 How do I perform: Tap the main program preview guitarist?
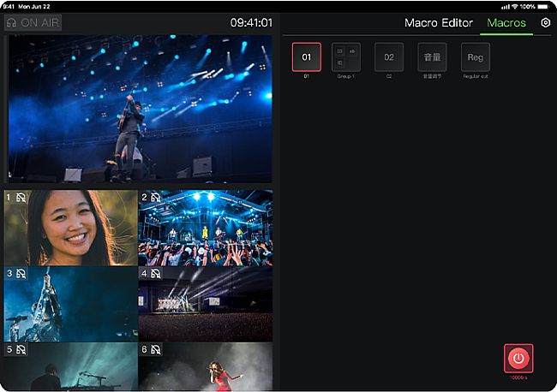click(x=140, y=109)
